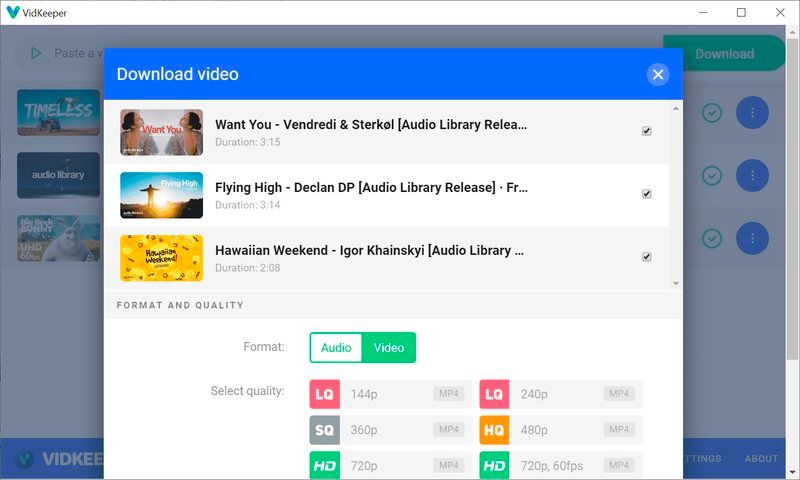Click the down arrow of the main window scrollbar
Viewport: 800px width, 480px height.
(x=793, y=472)
